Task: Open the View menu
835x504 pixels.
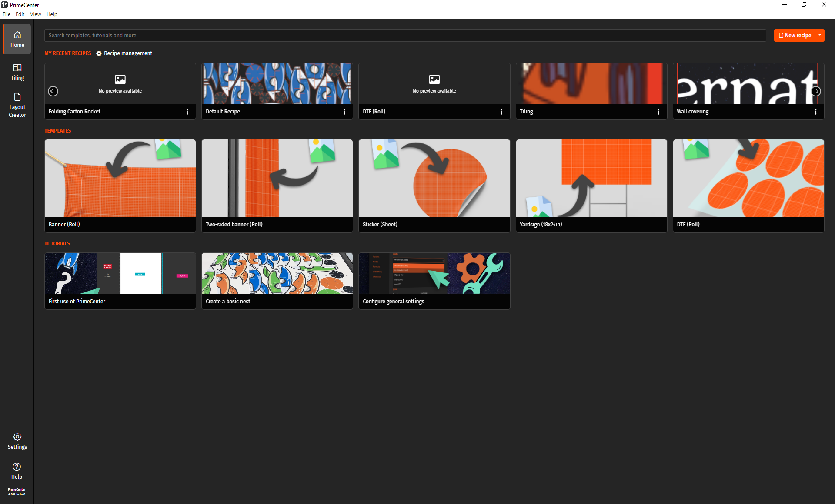Action: tap(35, 14)
